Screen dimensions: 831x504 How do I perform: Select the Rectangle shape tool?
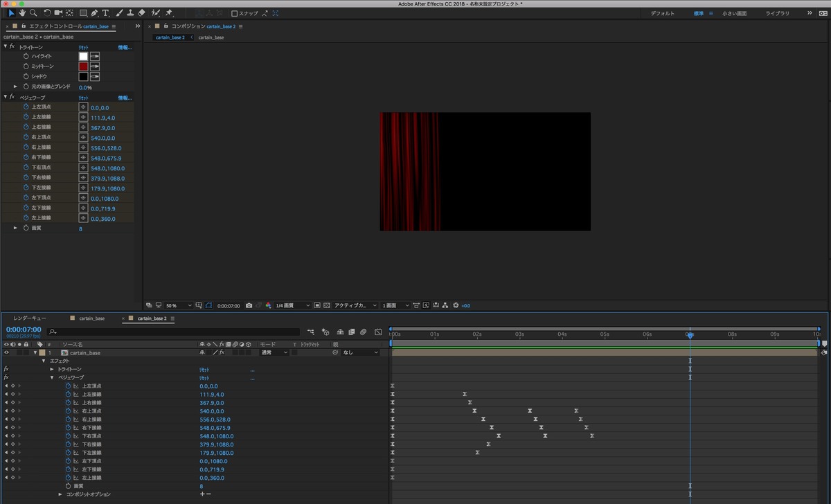tap(83, 13)
